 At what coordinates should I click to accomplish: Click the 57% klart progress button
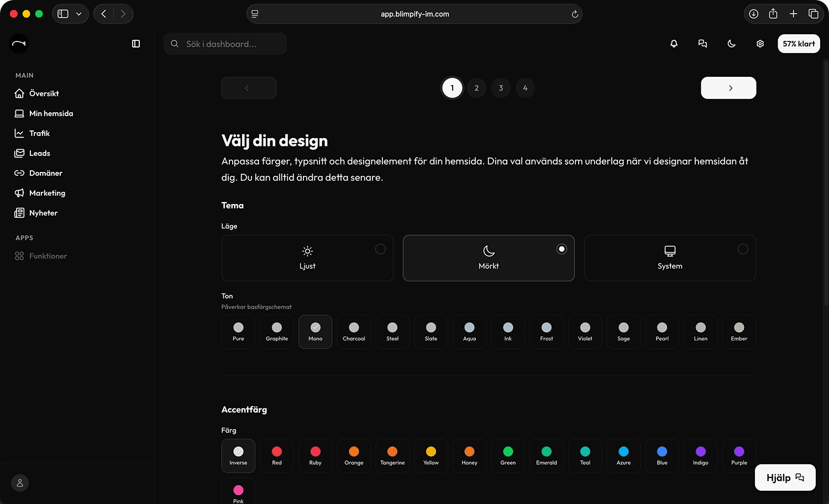tap(799, 44)
